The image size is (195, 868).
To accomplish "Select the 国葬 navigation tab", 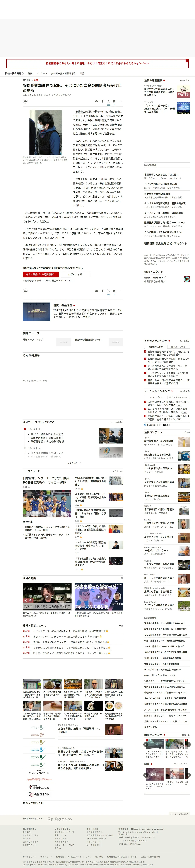I will (82, 73).
